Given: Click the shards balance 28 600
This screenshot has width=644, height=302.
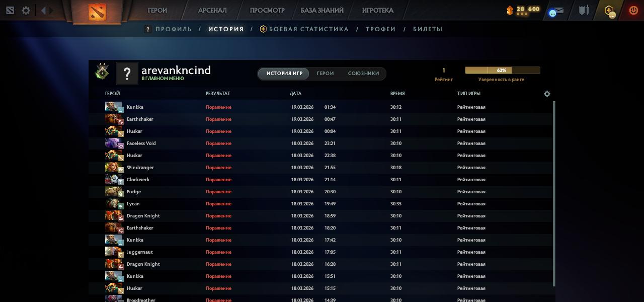Looking at the screenshot, I should (527, 10).
